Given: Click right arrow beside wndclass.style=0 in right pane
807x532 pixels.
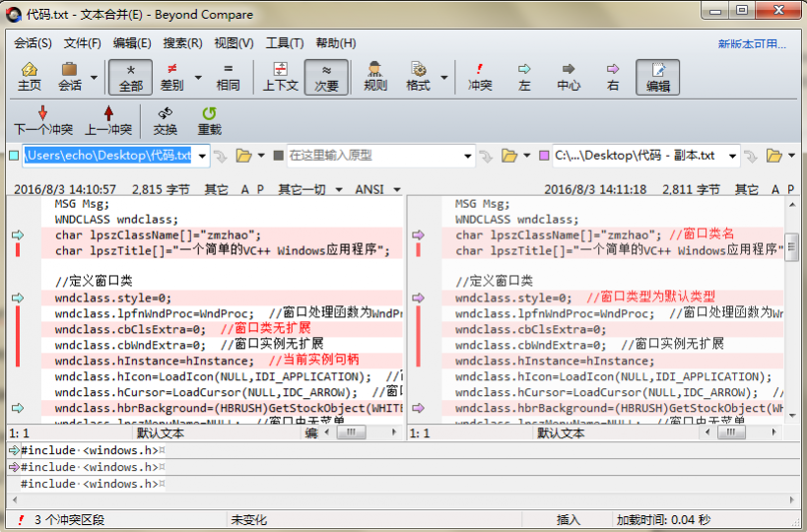Looking at the screenshot, I should pos(419,298).
